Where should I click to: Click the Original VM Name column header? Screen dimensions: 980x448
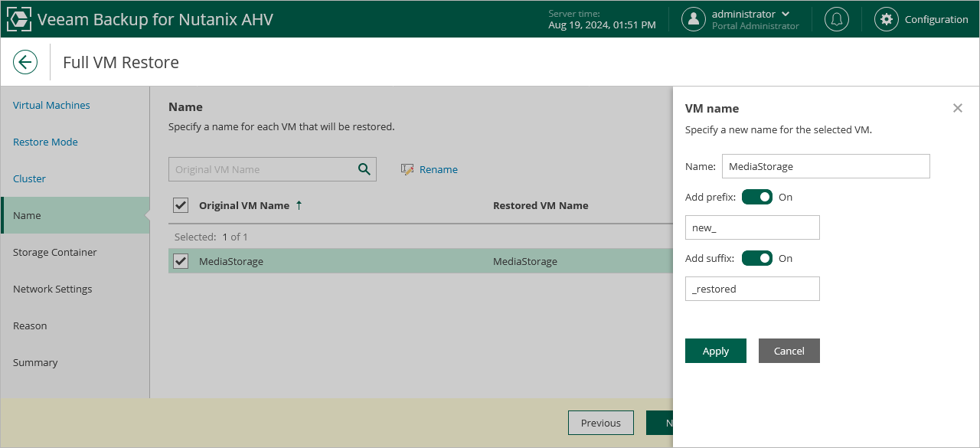tap(244, 205)
